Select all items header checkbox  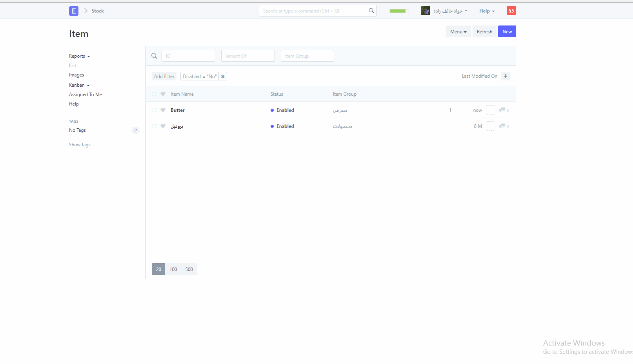pos(154,94)
